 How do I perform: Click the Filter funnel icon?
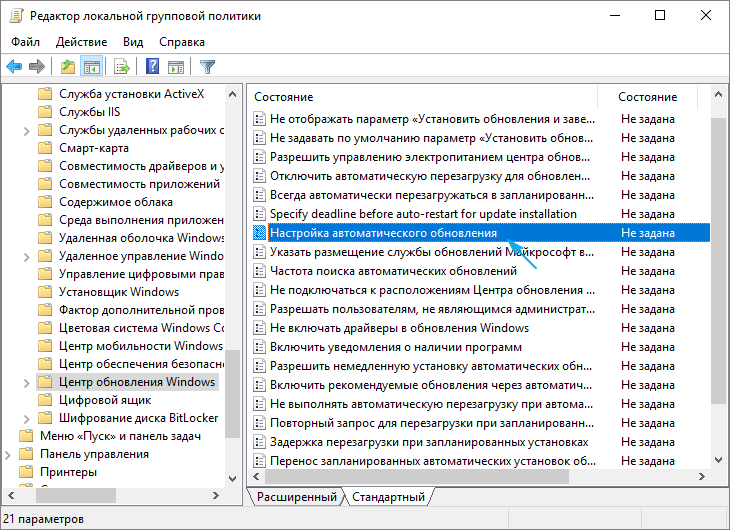207,67
